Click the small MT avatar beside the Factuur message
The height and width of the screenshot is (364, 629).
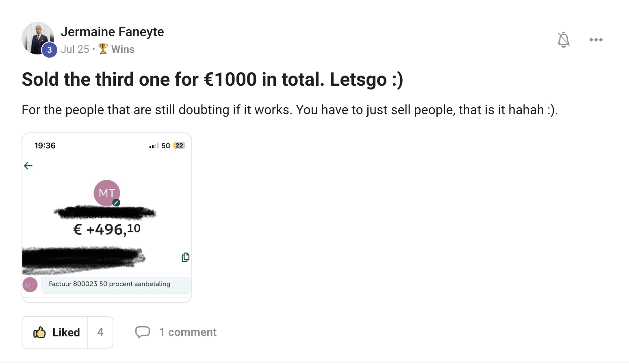(30, 284)
